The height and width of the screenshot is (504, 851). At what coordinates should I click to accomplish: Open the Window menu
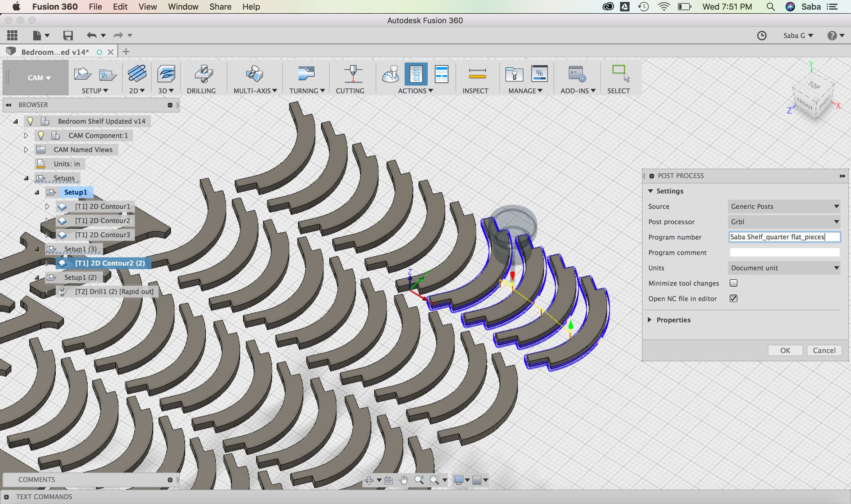coord(183,7)
